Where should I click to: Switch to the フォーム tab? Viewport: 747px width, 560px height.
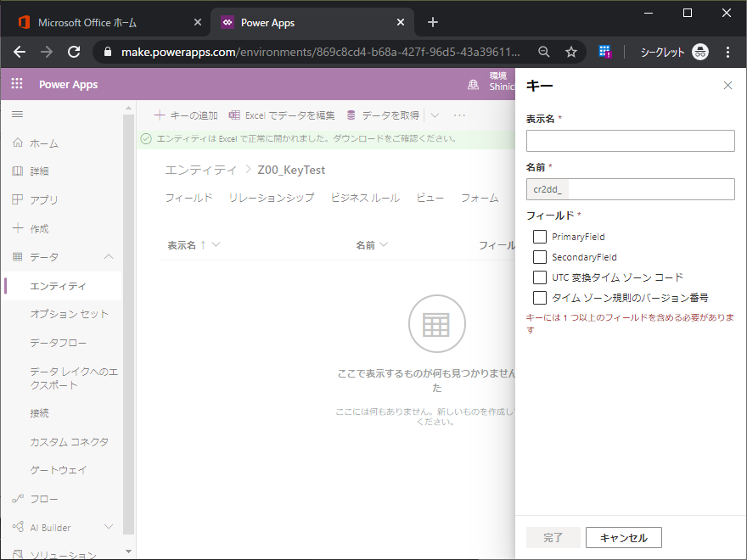click(x=480, y=198)
